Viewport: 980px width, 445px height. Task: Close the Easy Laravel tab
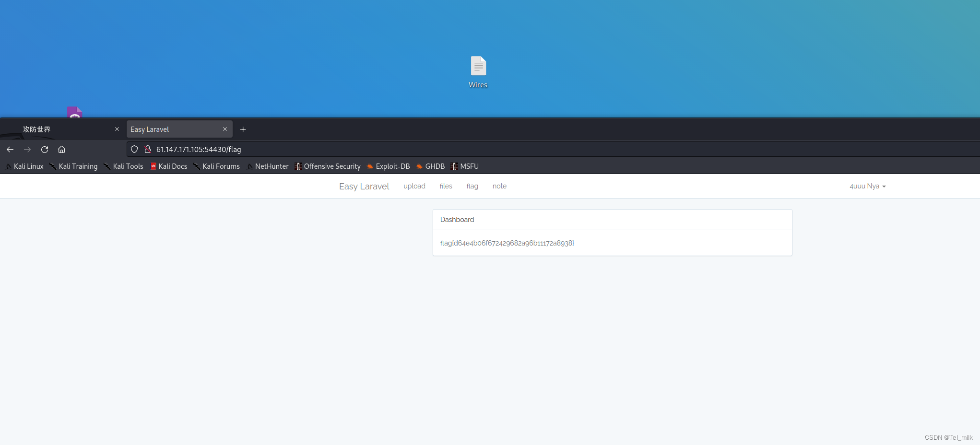[225, 129]
